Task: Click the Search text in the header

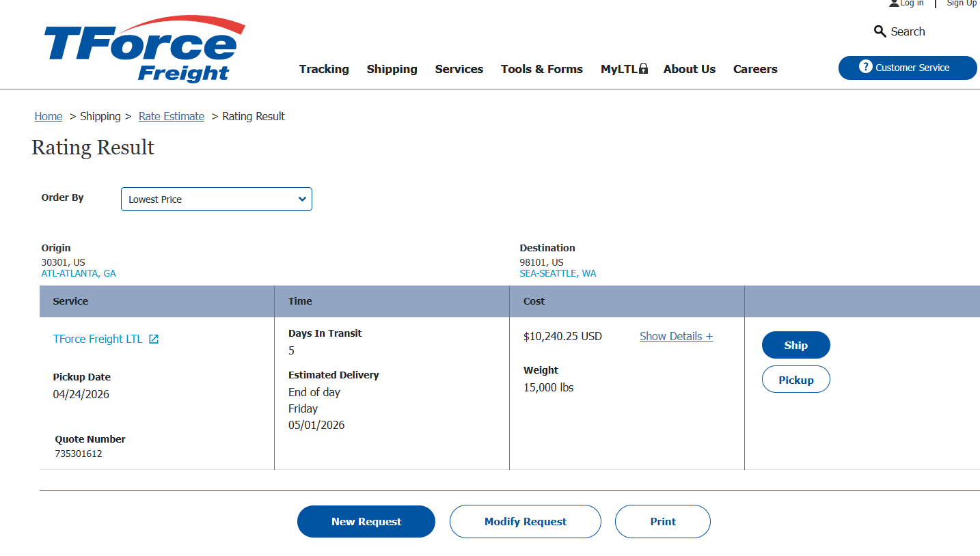Action: pyautogui.click(x=908, y=31)
